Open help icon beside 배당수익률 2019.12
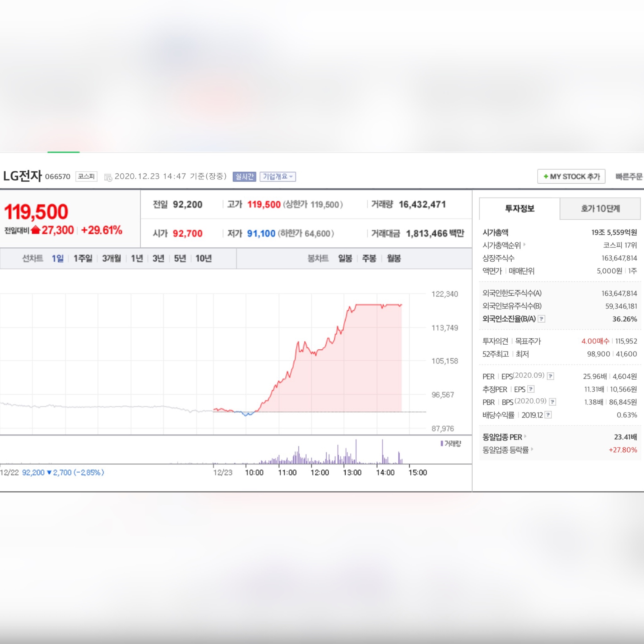The height and width of the screenshot is (644, 644). [x=548, y=415]
